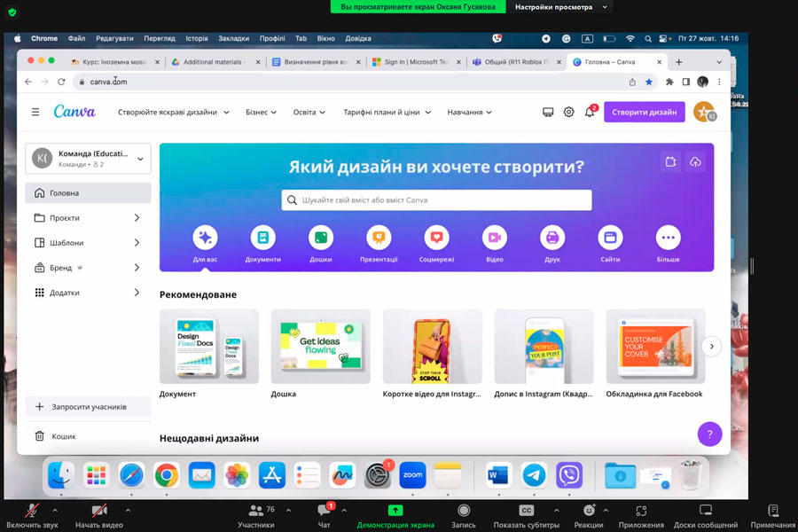Open Zoom "Участники" panel
This screenshot has width=798, height=532.
(x=256, y=516)
